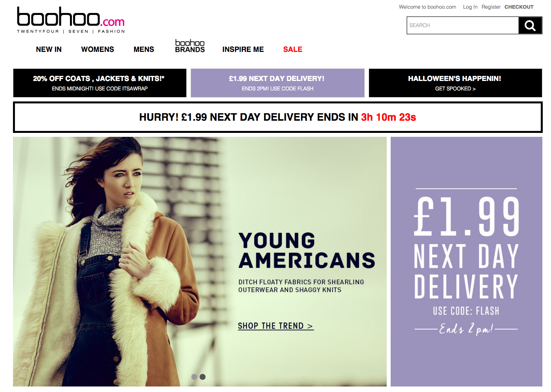Open 20% off coats, jackets & knits banner
The width and height of the screenshot is (551, 392).
(100, 83)
